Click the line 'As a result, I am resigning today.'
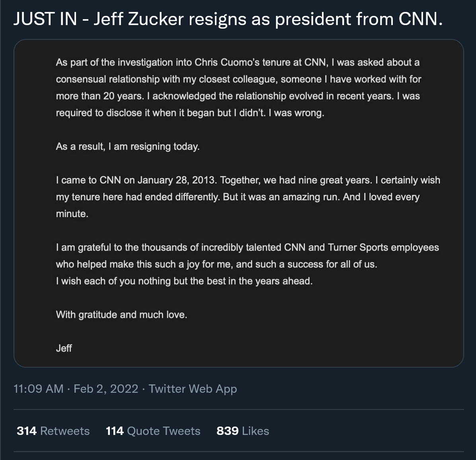The height and width of the screenshot is (460, 476). click(x=127, y=146)
